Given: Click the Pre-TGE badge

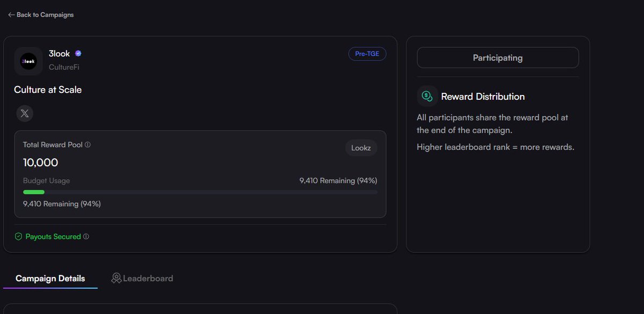Looking at the screenshot, I should coord(367,54).
